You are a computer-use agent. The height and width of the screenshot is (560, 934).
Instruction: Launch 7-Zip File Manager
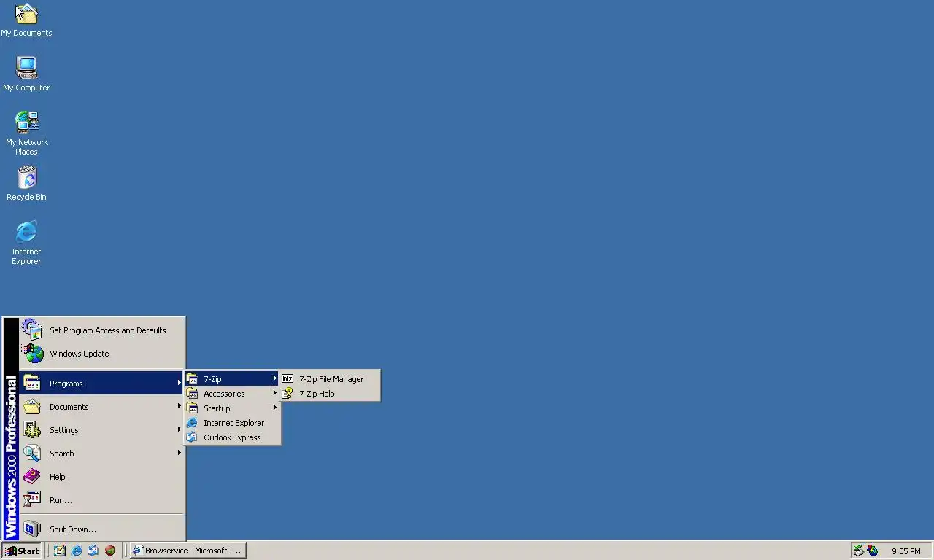tap(330, 379)
